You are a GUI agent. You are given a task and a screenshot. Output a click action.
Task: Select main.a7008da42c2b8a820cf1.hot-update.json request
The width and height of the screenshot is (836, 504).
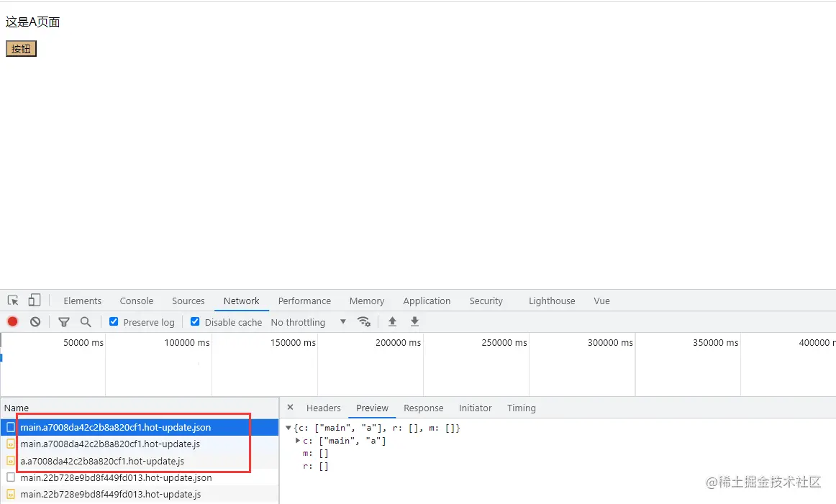[139, 427]
